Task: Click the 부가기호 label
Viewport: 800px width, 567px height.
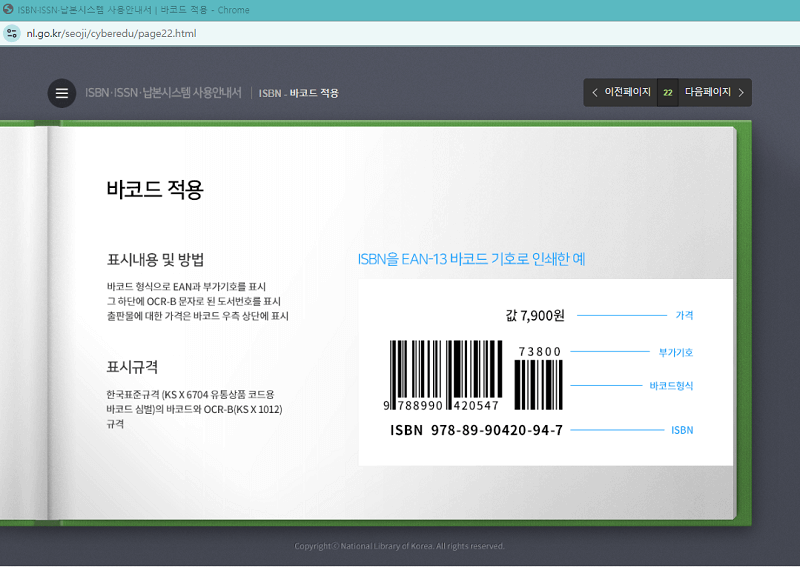Action: (676, 352)
